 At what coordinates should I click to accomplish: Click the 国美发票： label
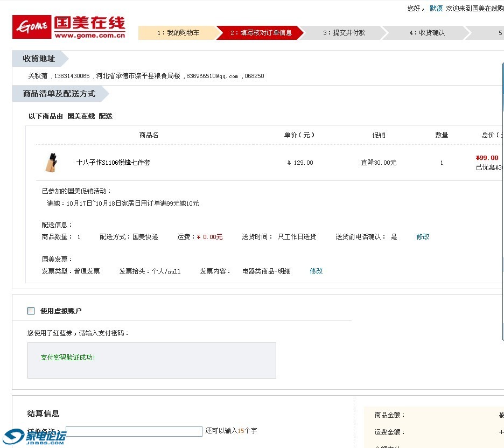click(x=57, y=260)
